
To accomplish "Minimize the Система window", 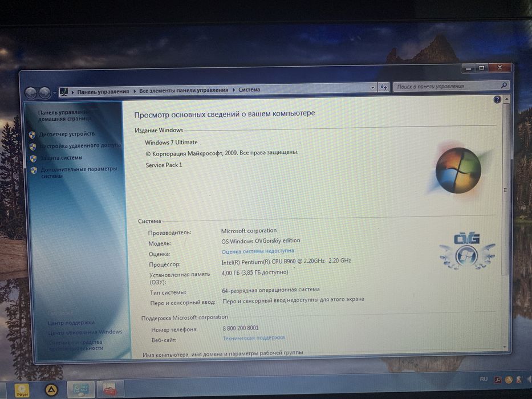I will click(x=469, y=68).
